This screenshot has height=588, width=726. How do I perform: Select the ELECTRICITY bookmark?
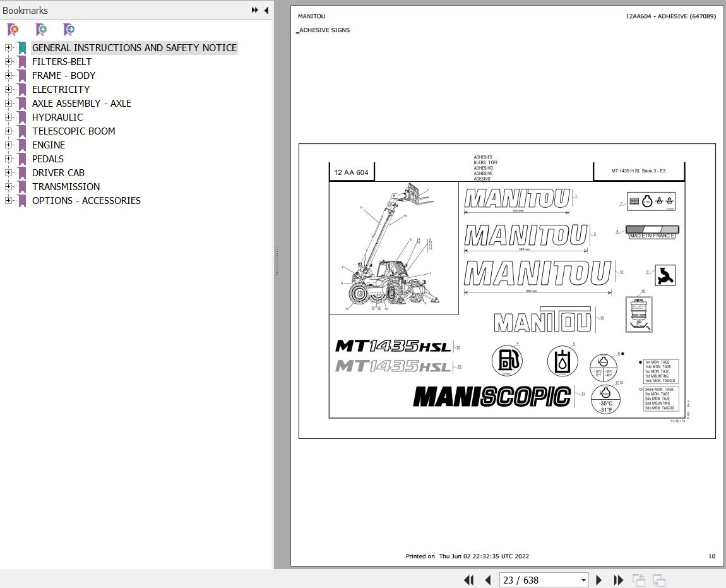pyautogui.click(x=61, y=90)
